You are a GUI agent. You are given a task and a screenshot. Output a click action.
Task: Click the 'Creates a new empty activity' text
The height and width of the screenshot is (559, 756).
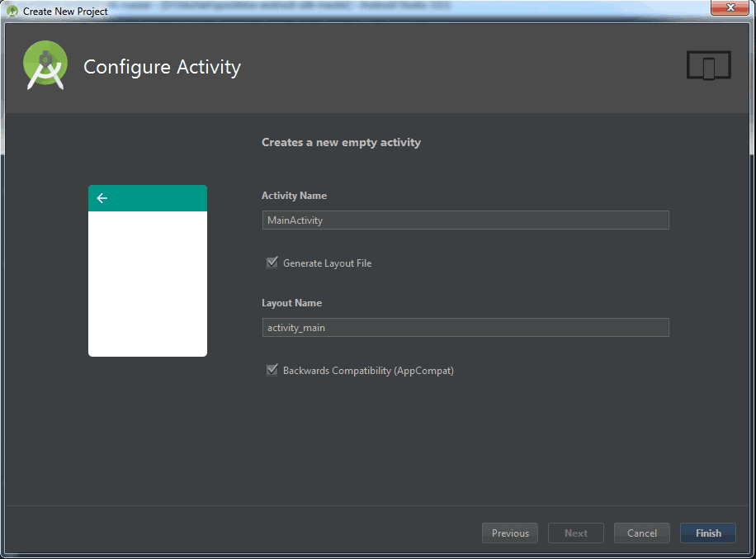point(341,143)
